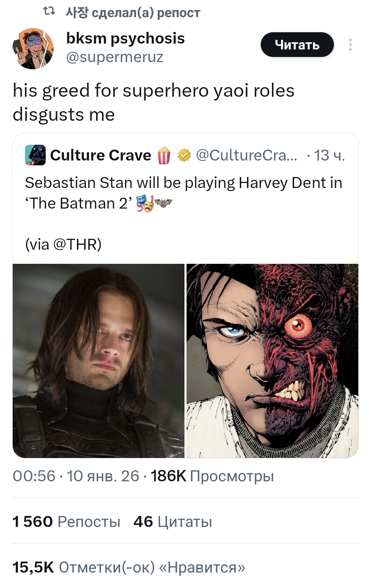Click the repost arrows icon
Image resolution: width=371 pixels, height=588 pixels.
coord(50,12)
